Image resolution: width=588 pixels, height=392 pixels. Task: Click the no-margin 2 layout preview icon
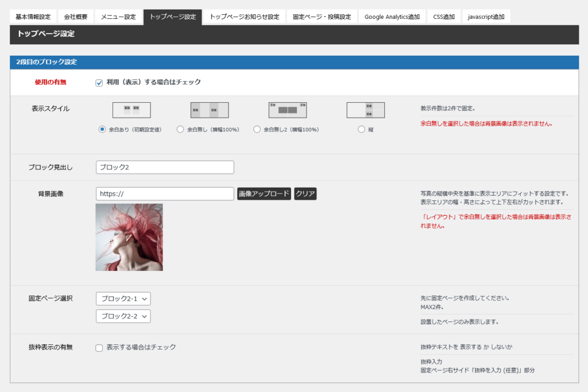(x=288, y=110)
